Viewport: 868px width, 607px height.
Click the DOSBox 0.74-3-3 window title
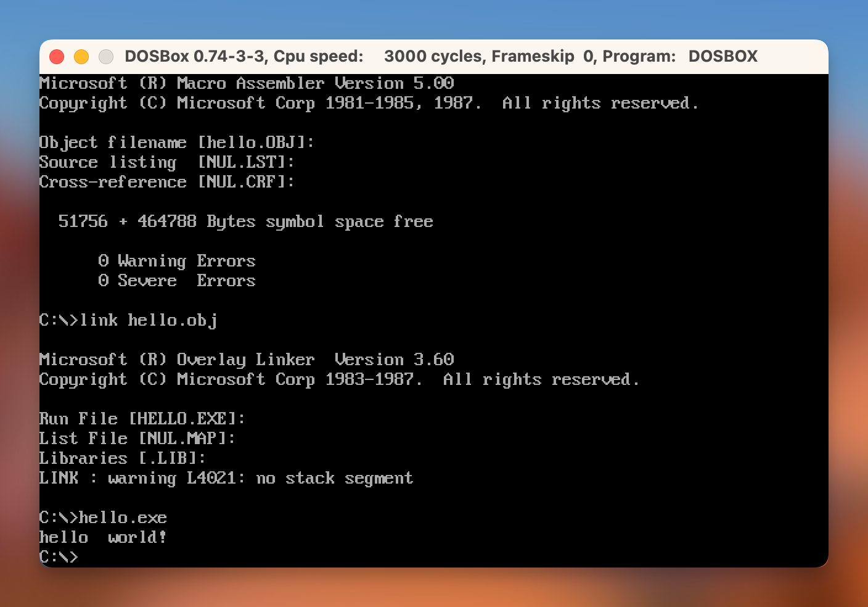441,56
